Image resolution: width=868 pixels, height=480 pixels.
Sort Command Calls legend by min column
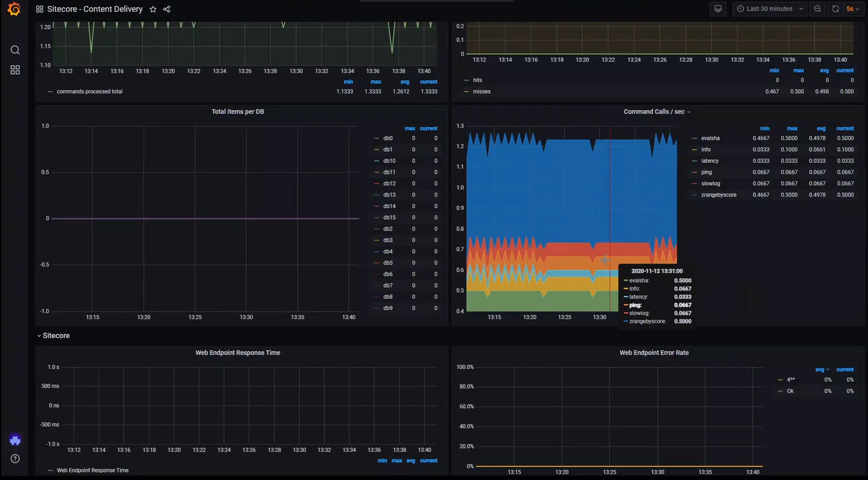click(x=764, y=128)
